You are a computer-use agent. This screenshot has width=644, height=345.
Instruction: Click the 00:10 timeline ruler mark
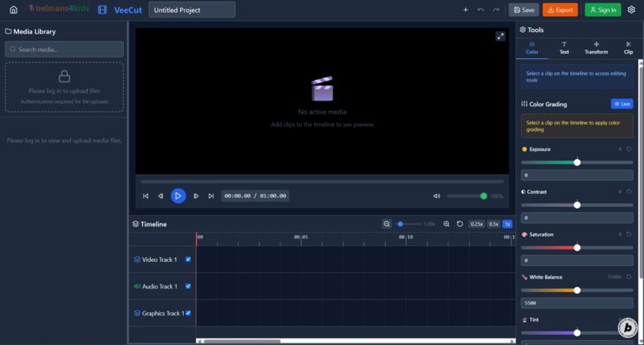(405, 237)
